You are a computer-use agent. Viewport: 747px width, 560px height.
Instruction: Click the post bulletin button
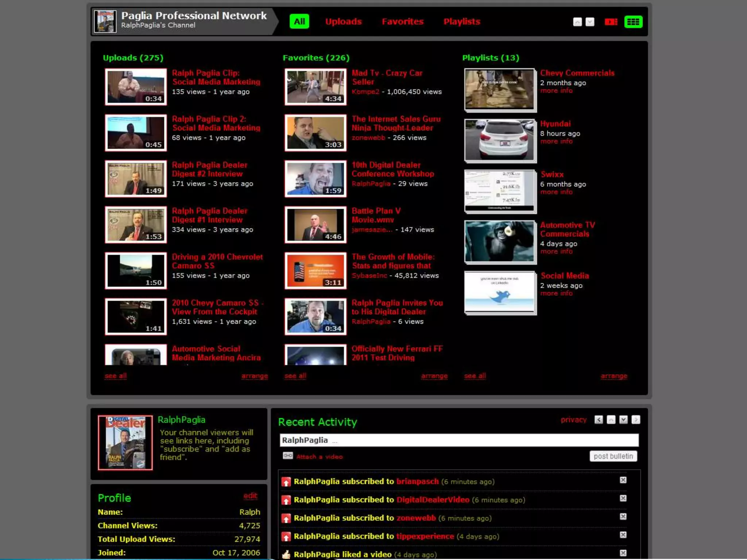614,456
